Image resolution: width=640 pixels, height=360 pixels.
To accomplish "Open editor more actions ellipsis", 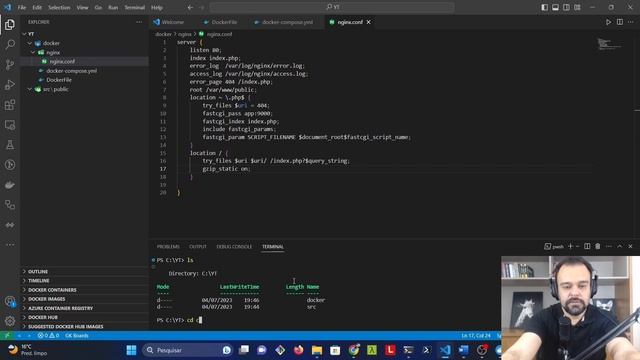I will tap(631, 22).
